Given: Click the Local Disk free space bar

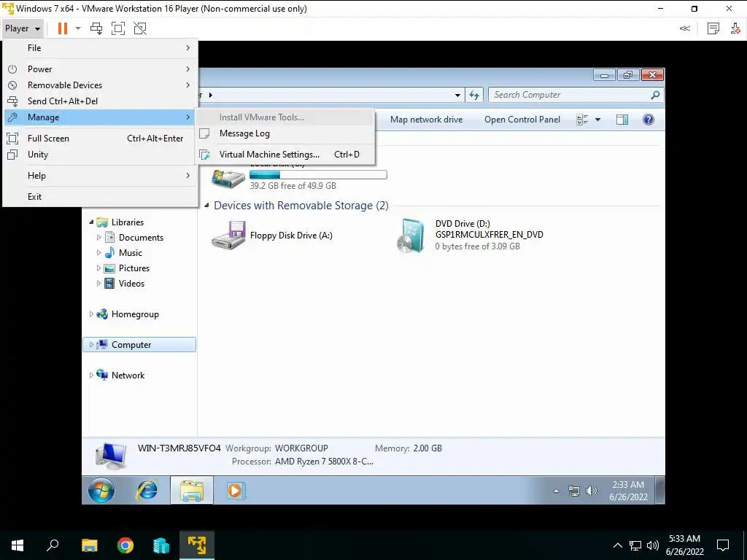Looking at the screenshot, I should (318, 175).
